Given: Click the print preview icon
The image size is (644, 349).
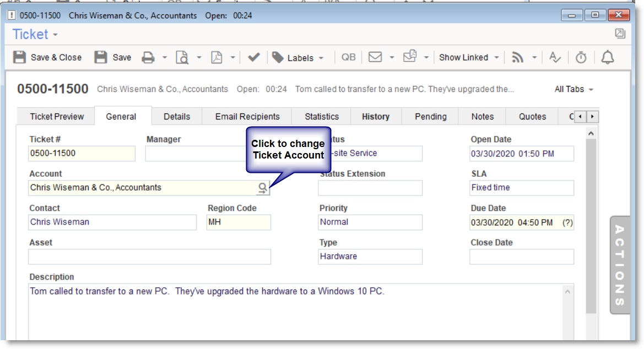Looking at the screenshot, I should coord(182,57).
